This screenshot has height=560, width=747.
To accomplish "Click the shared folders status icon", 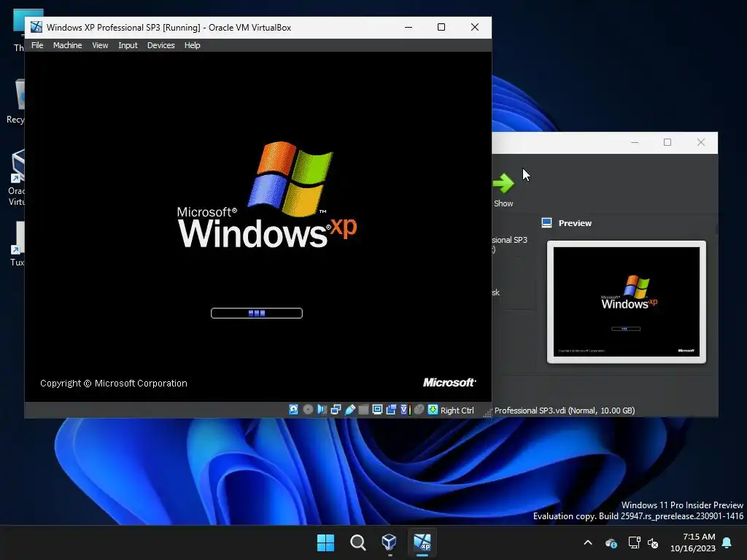I will tap(363, 410).
